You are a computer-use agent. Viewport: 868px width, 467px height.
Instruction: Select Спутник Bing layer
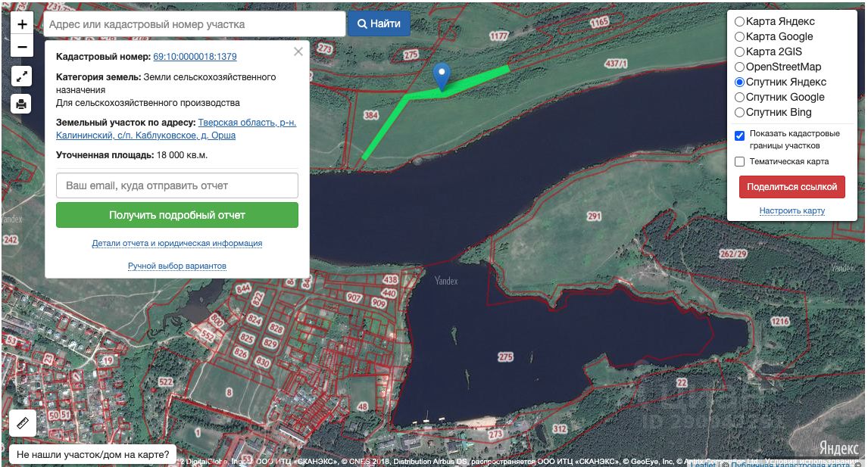773,112
